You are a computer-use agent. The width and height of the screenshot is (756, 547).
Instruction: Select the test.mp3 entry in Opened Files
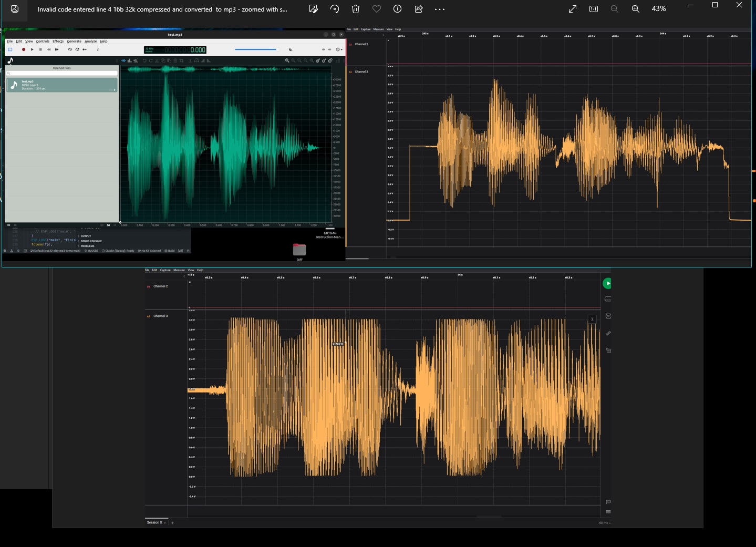pyautogui.click(x=62, y=85)
